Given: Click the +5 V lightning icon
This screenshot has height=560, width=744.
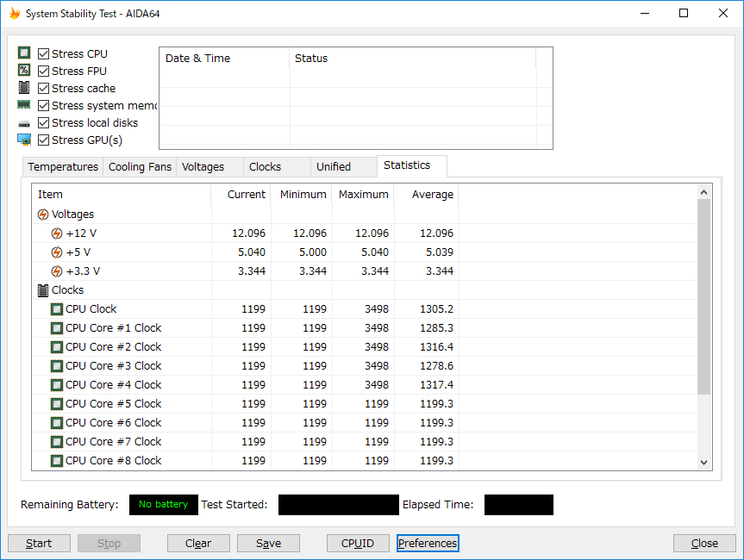Looking at the screenshot, I should coord(56,252).
